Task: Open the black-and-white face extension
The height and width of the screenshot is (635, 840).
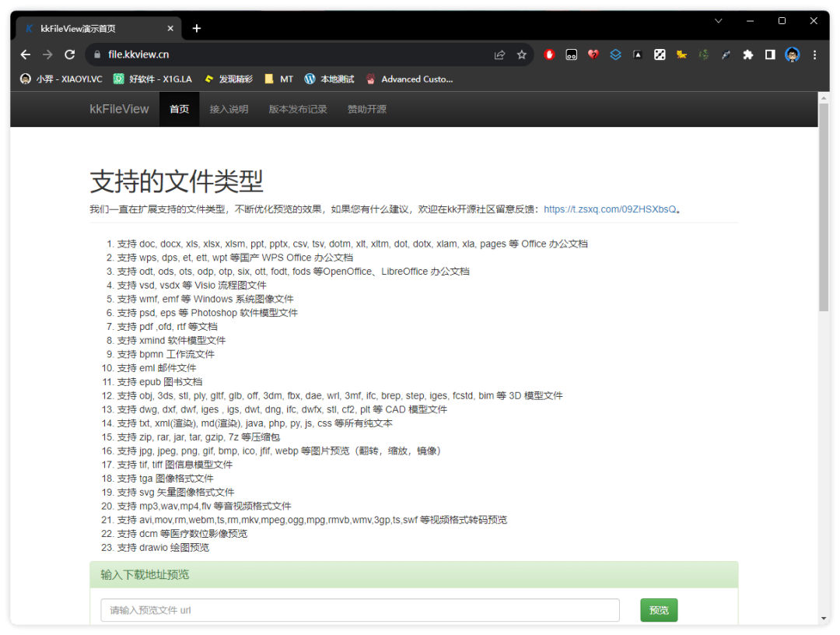Action: 572,54
